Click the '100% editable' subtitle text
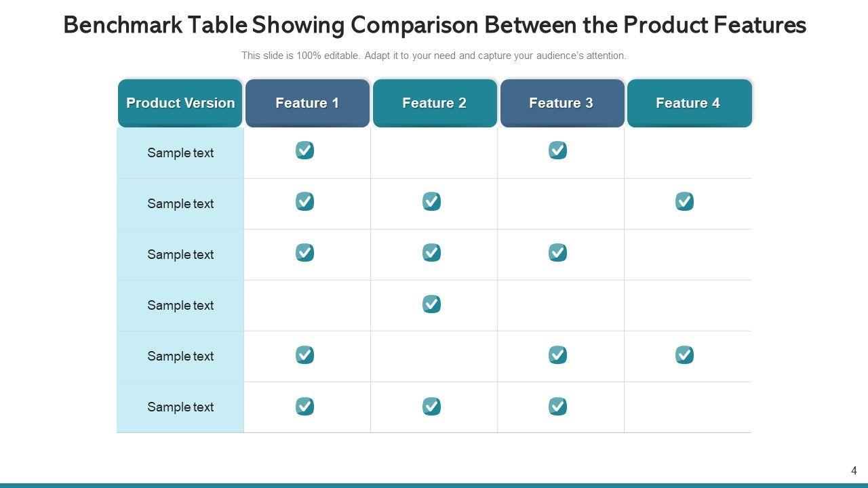 tap(434, 56)
